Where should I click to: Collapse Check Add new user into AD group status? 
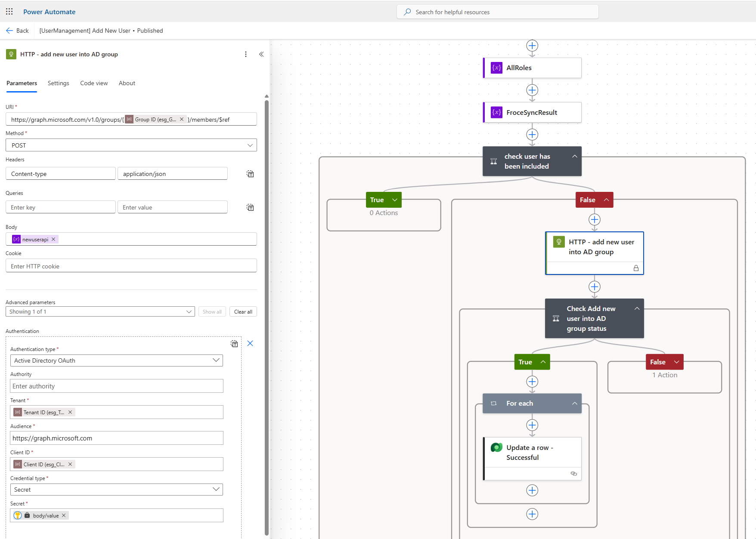coord(637,308)
